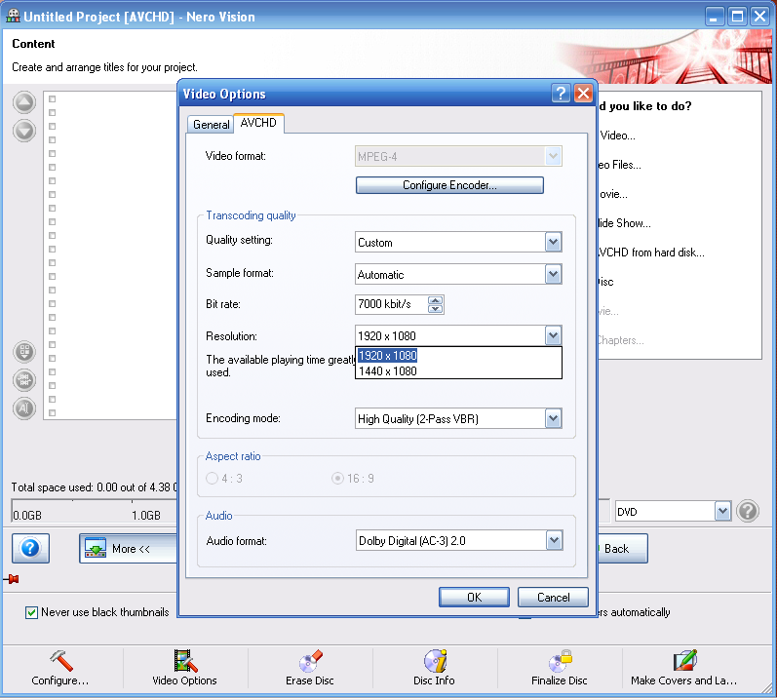Screen dimensions: 777x700
Task: Toggle Never use black thumbnails checkbox
Action: click(31, 612)
